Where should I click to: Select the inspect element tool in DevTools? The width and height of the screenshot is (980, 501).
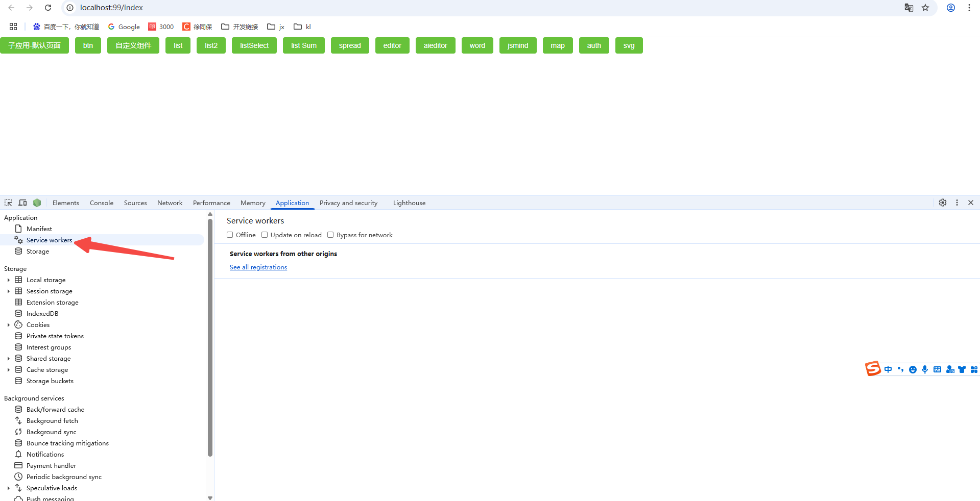tap(8, 203)
